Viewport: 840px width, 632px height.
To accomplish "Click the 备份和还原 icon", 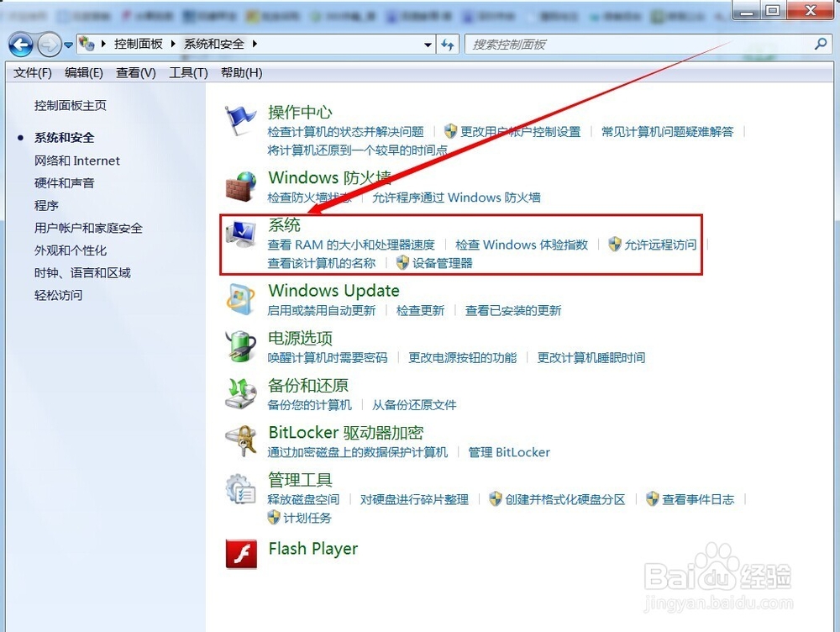I will 240,393.
